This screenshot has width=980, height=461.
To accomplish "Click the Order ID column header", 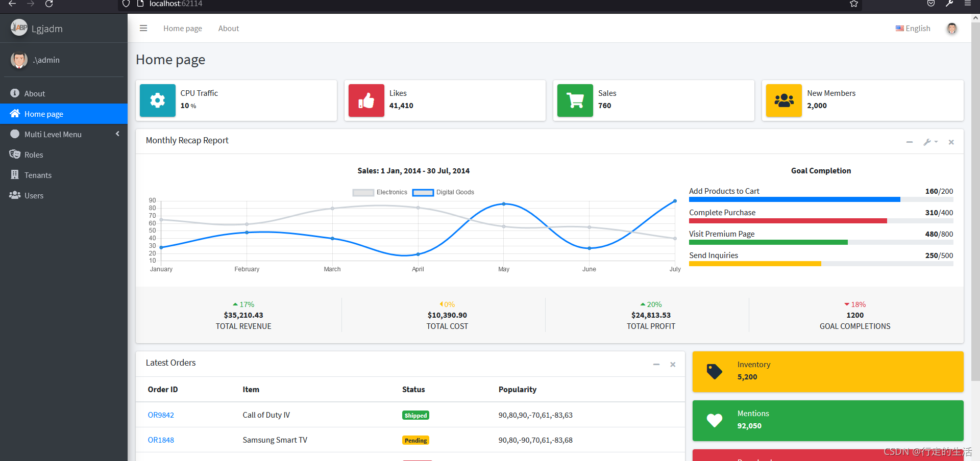I will click(163, 390).
